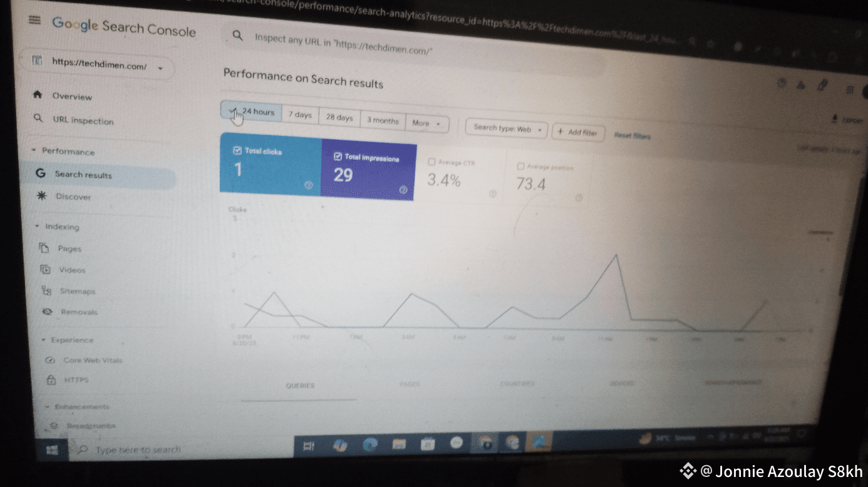Open the Search type: Web dropdown

507,128
